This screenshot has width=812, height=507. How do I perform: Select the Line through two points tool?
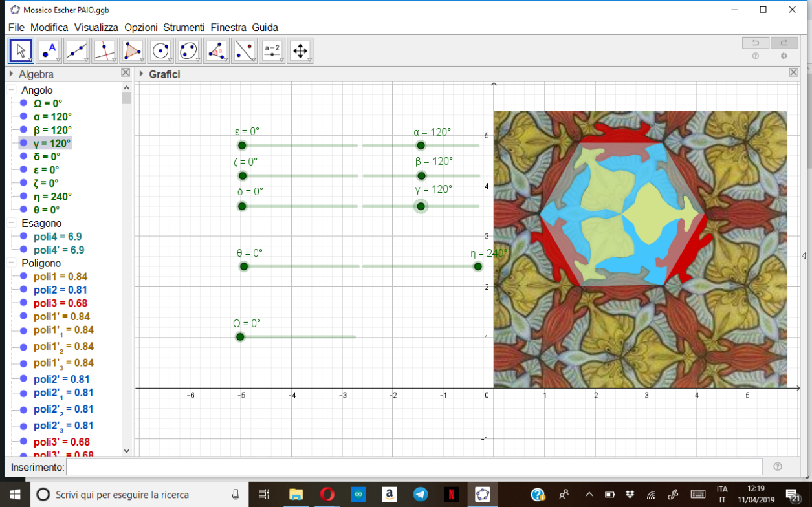[76, 50]
